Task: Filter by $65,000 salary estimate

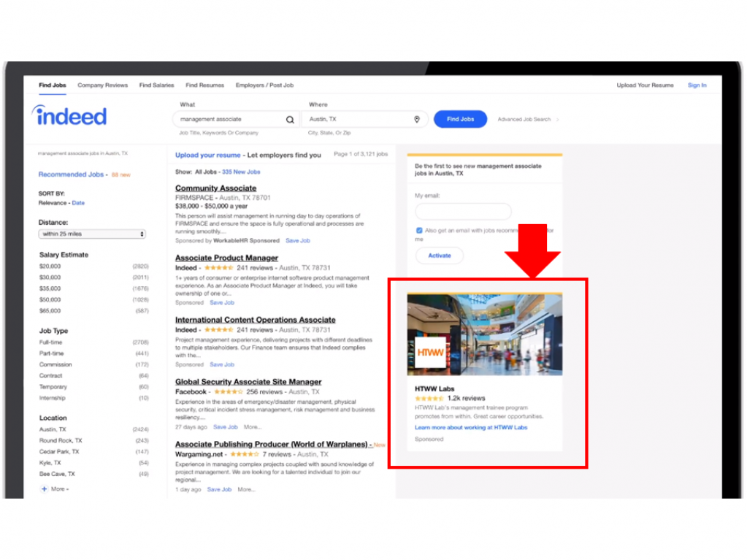Action: pyautogui.click(x=50, y=311)
